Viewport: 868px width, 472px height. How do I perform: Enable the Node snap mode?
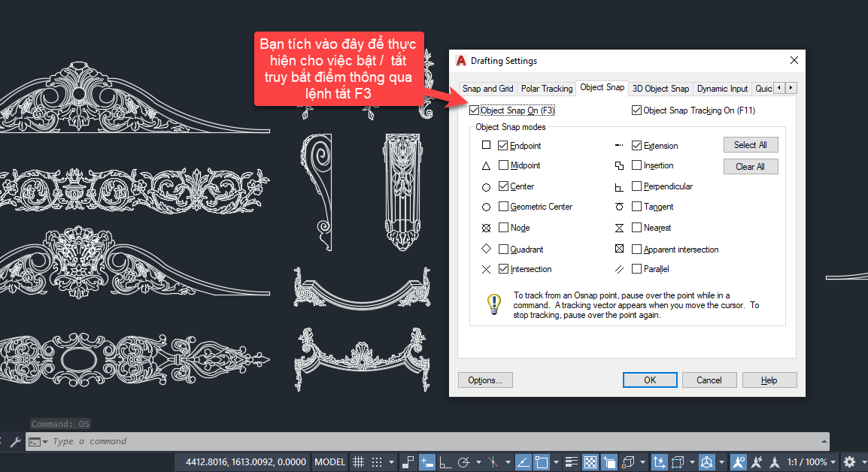pyautogui.click(x=503, y=228)
